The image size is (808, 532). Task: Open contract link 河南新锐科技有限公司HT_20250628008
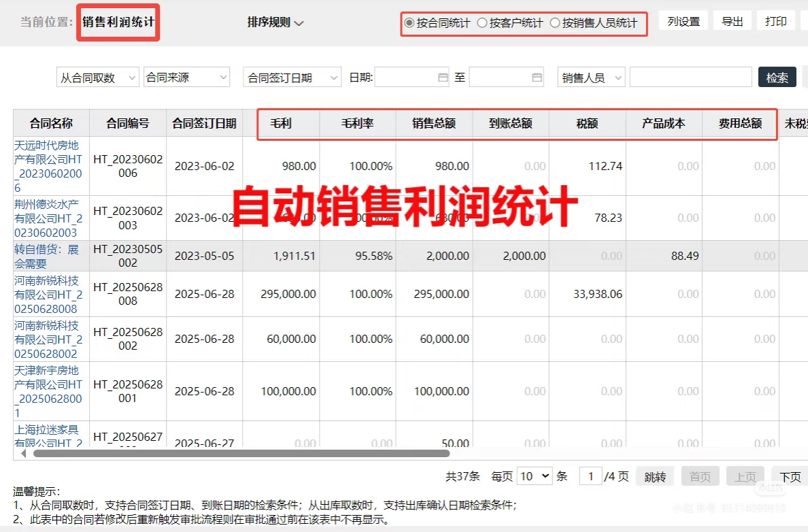(48, 295)
